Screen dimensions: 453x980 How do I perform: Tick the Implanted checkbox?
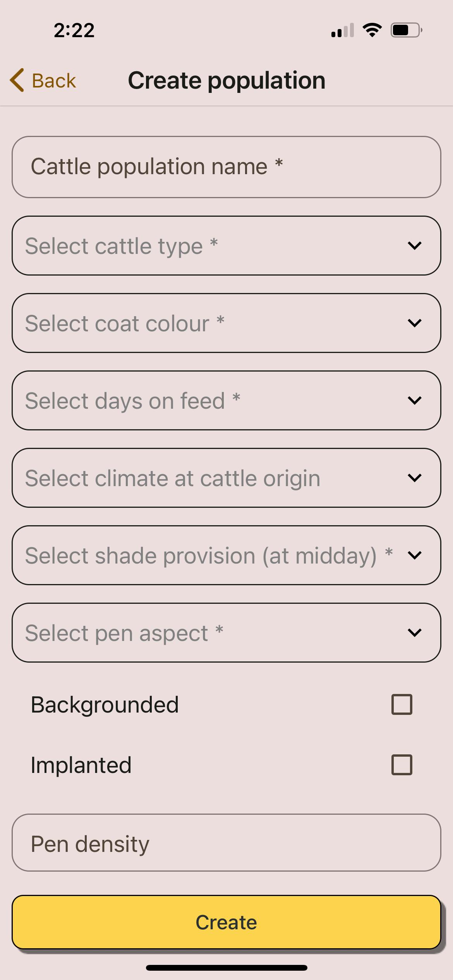402,765
